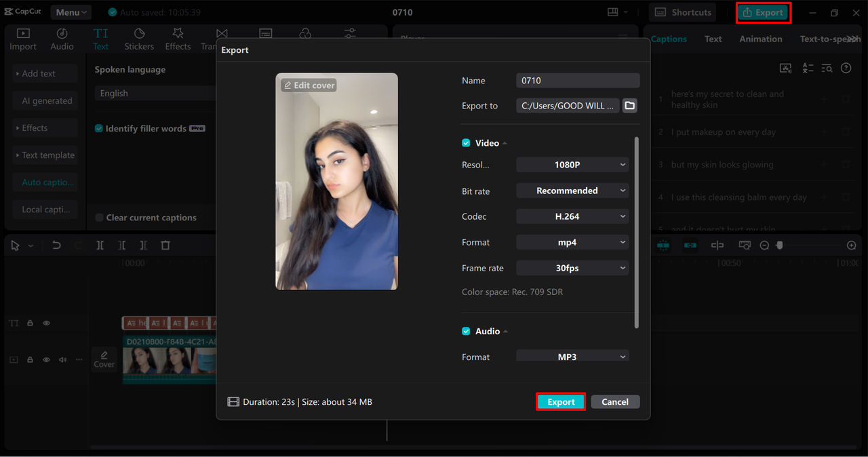Open the Captions template tab icon

click(x=266, y=33)
